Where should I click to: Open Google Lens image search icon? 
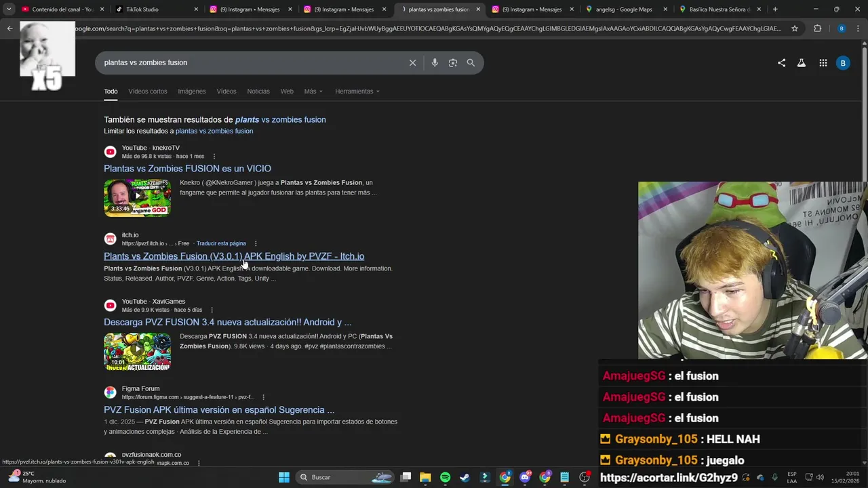pyautogui.click(x=452, y=62)
